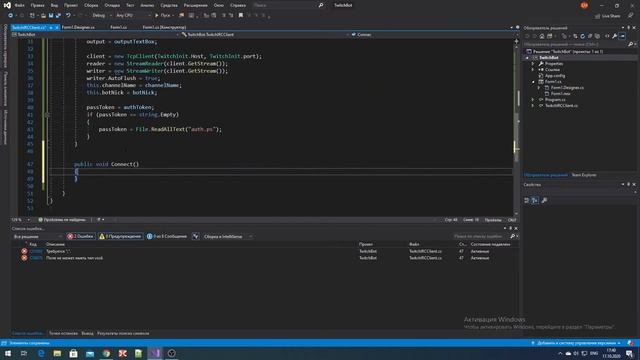Expand the References node in Solution Explorer
Image resolution: width=640 pixels, height=360 pixels.
(x=533, y=70)
